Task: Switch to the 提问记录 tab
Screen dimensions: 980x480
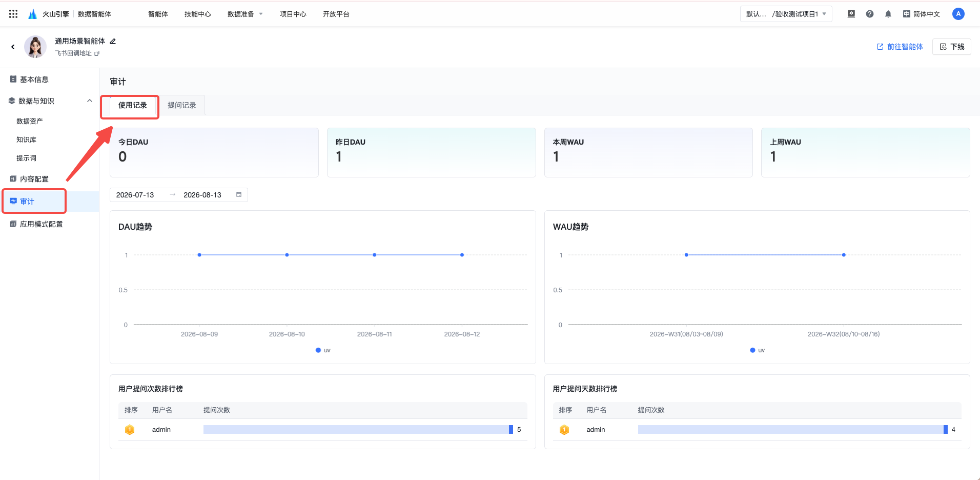Action: click(x=182, y=105)
